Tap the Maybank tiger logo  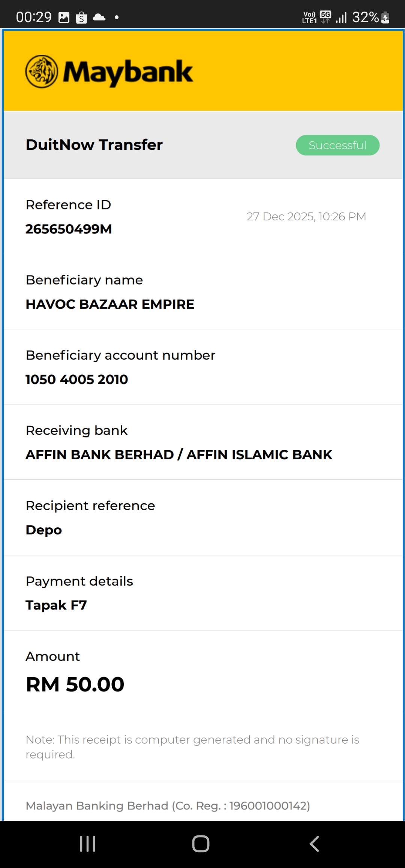click(42, 72)
